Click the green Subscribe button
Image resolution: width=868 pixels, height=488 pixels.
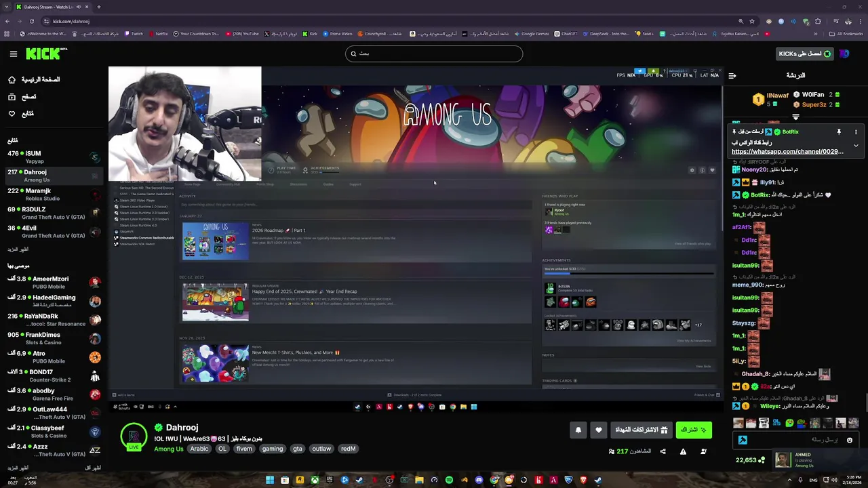tap(694, 430)
